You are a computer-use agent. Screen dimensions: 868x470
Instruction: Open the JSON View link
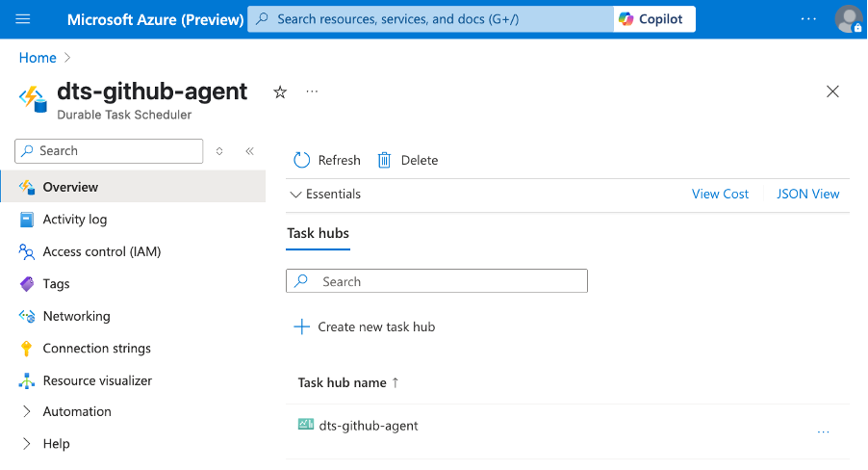(807, 194)
